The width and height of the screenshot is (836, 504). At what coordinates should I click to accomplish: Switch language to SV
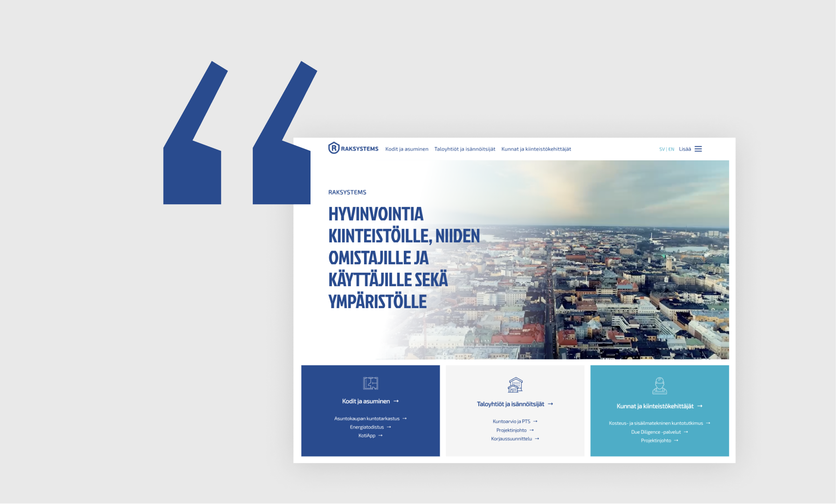(662, 149)
